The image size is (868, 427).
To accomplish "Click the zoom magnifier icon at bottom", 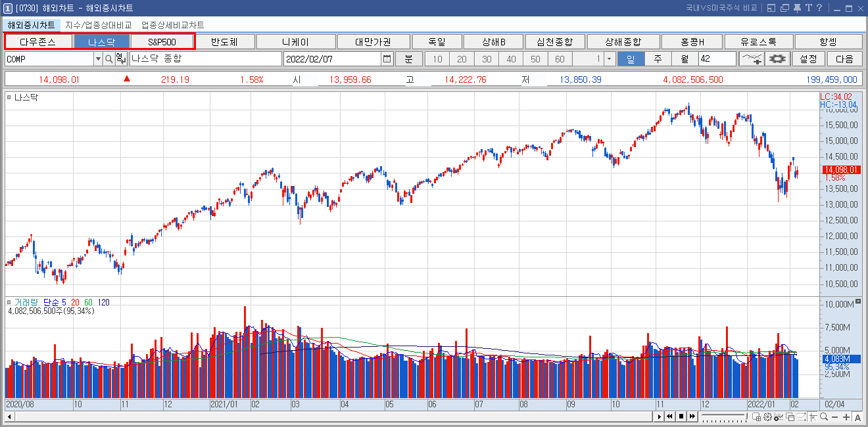I will coord(824,417).
